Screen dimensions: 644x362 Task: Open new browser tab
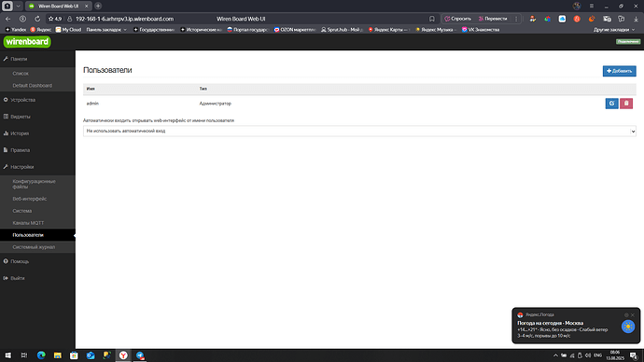coord(98,7)
